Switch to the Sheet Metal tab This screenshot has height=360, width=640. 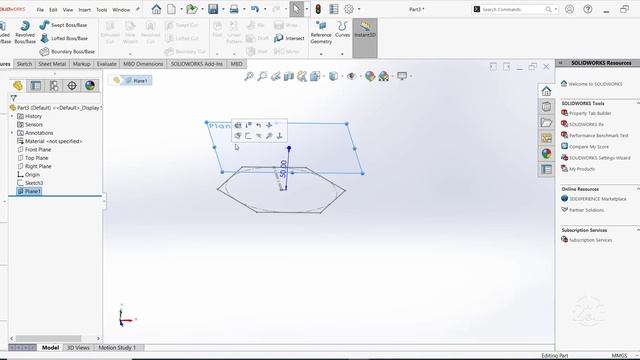[52, 64]
